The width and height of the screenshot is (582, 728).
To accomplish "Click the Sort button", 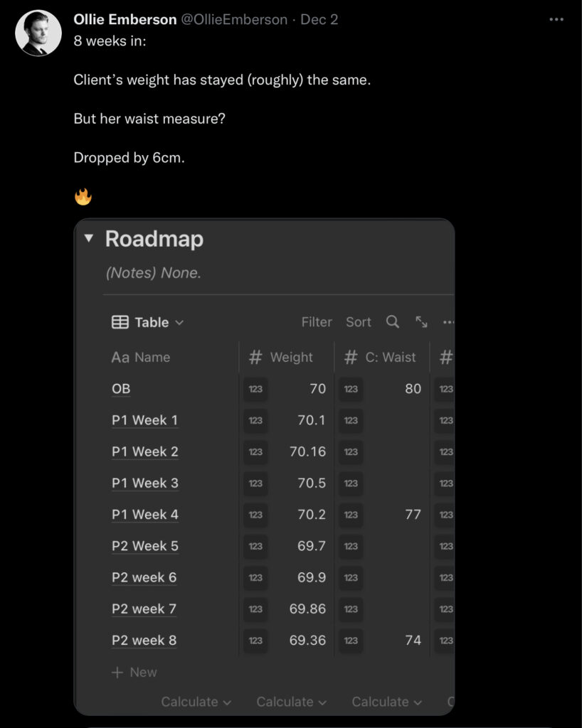I will pyautogui.click(x=359, y=322).
